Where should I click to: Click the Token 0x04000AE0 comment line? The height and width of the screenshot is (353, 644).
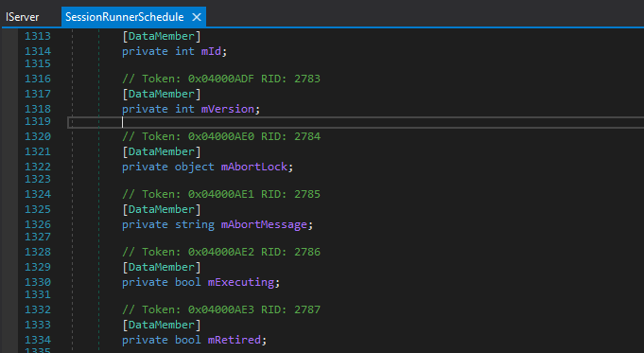tap(221, 136)
